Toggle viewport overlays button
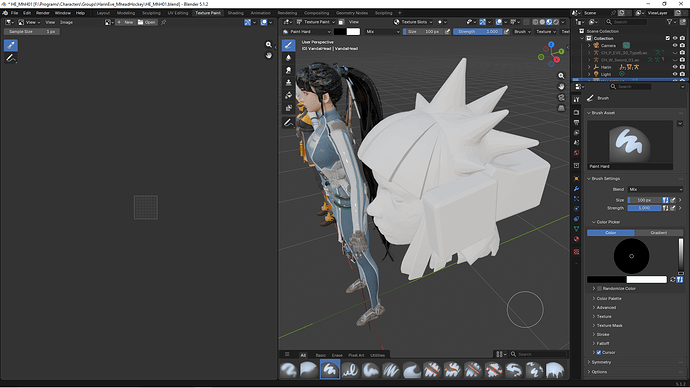Screen dimensions: 690x388 pos(499,22)
